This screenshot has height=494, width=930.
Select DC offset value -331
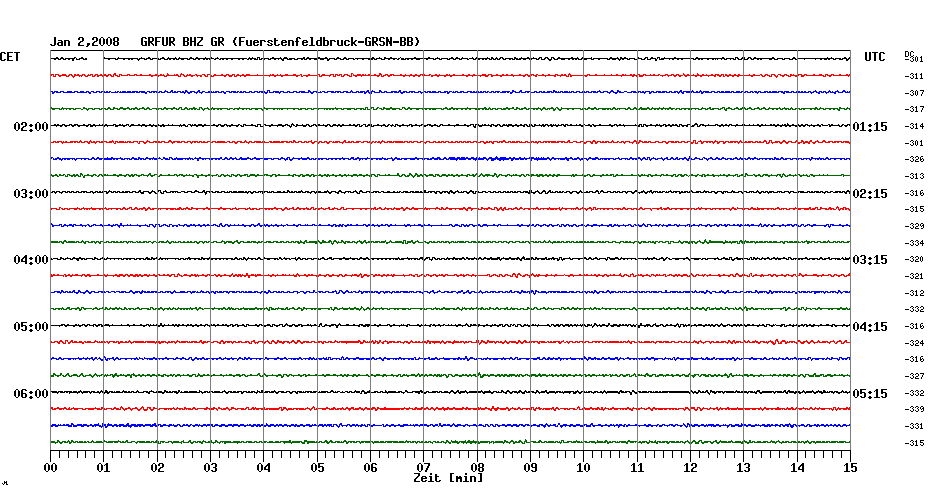(x=914, y=426)
